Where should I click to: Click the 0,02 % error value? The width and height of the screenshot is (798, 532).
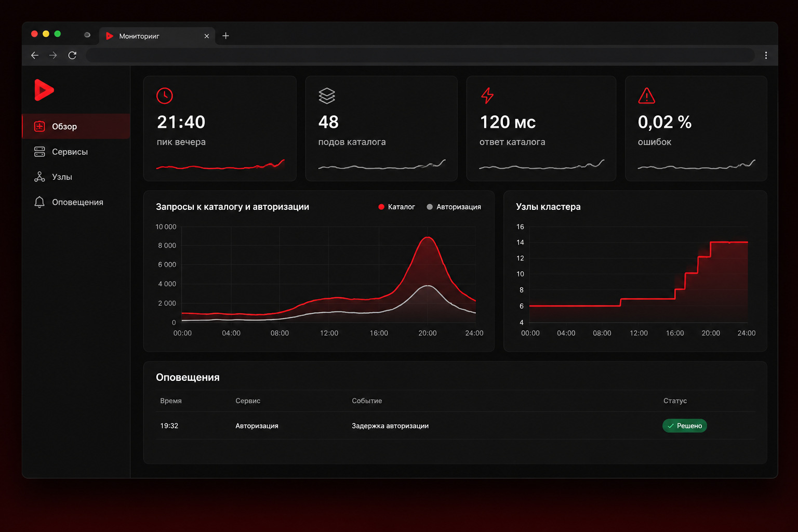click(664, 122)
